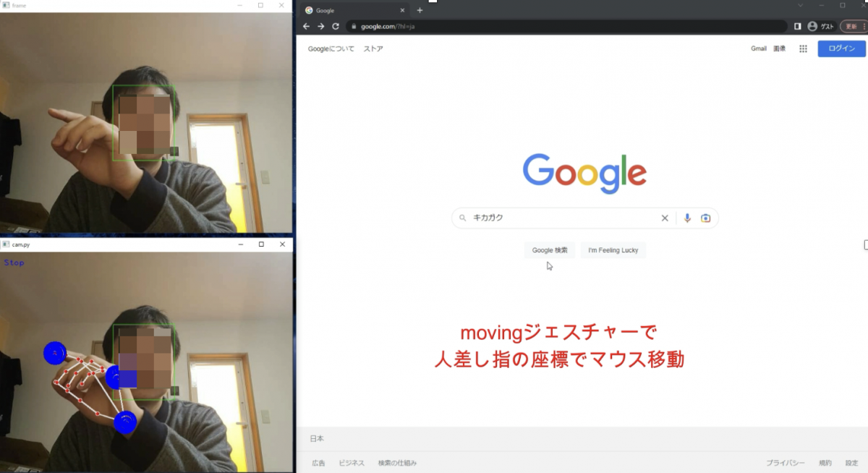
Task: Search by image with the camera icon
Action: pyautogui.click(x=705, y=218)
